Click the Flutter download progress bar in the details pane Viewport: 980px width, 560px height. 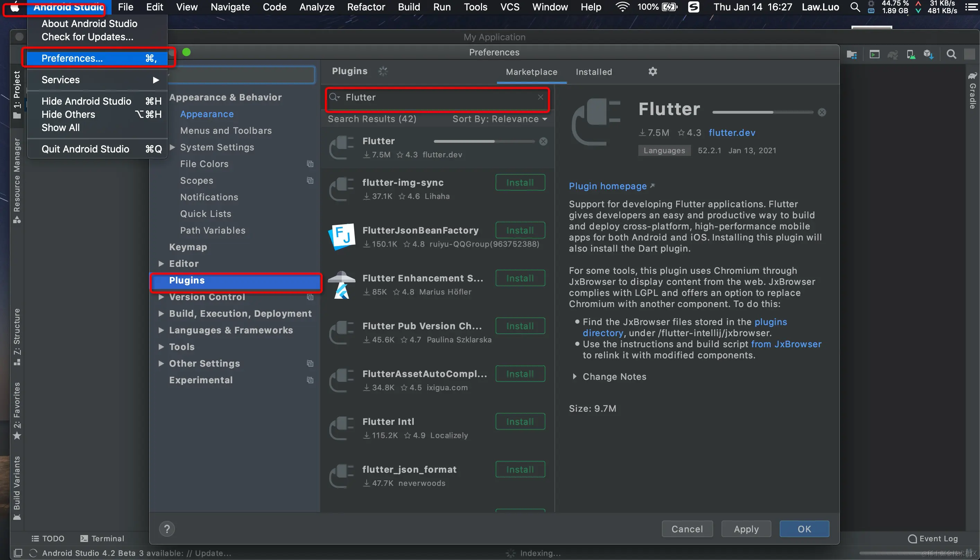(x=762, y=112)
